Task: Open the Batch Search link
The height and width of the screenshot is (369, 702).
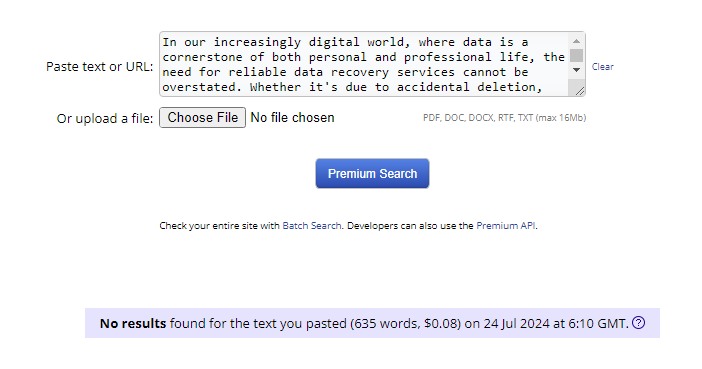Action: (312, 226)
